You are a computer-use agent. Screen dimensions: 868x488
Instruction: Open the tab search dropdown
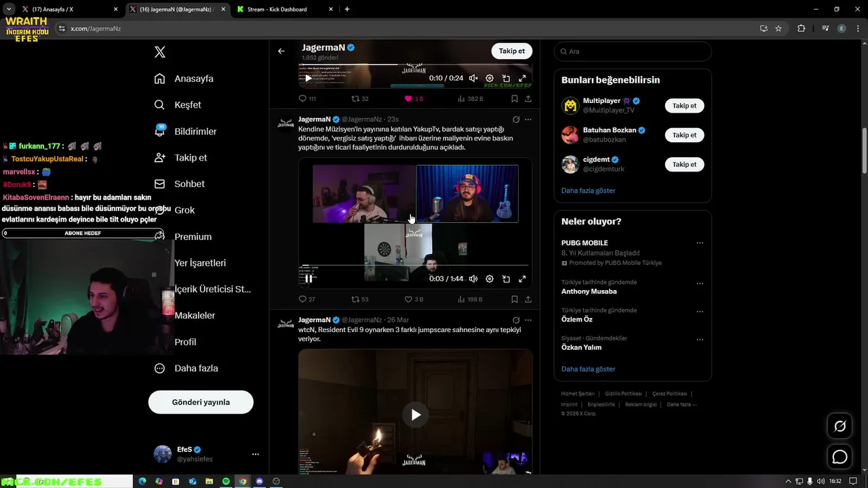[8, 9]
